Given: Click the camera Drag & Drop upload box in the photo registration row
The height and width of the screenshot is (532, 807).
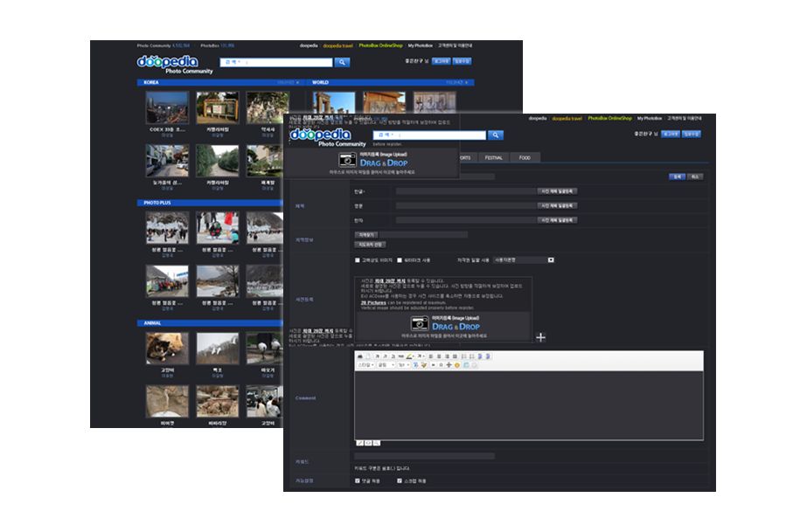Looking at the screenshot, I should pyautogui.click(x=443, y=327).
